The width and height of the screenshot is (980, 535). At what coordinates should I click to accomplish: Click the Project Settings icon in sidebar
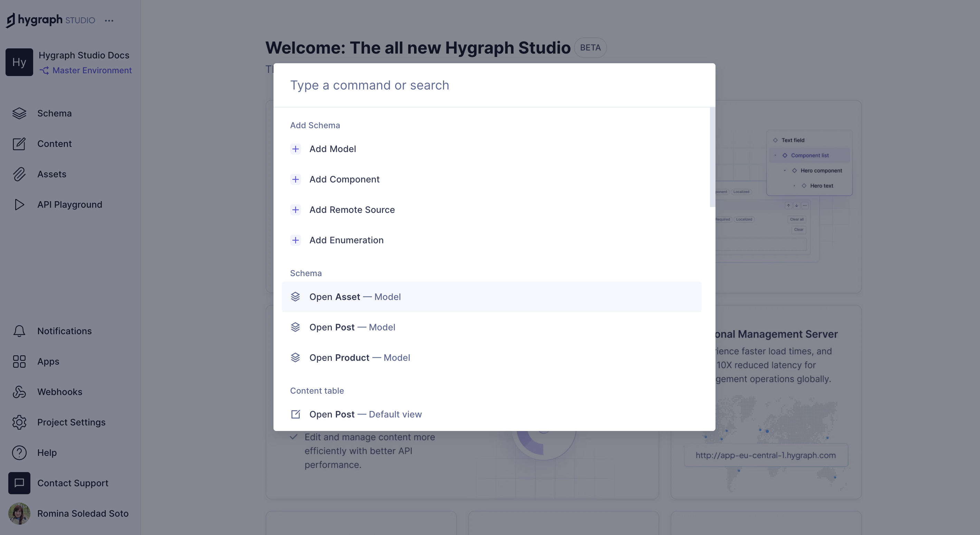(x=19, y=422)
